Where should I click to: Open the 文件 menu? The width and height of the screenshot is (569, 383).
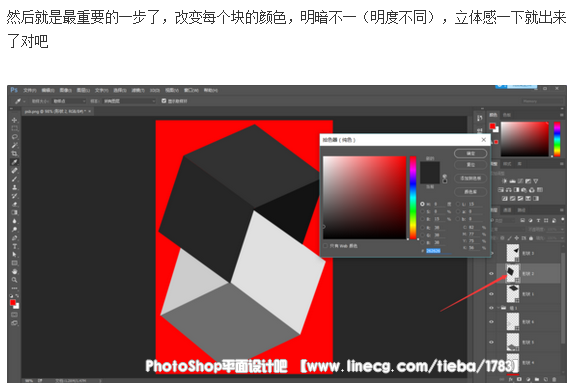(30, 90)
